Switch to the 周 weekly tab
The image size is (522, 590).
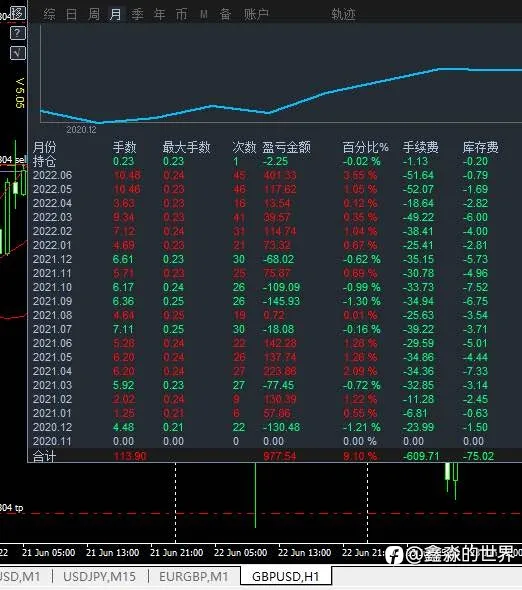(94, 14)
